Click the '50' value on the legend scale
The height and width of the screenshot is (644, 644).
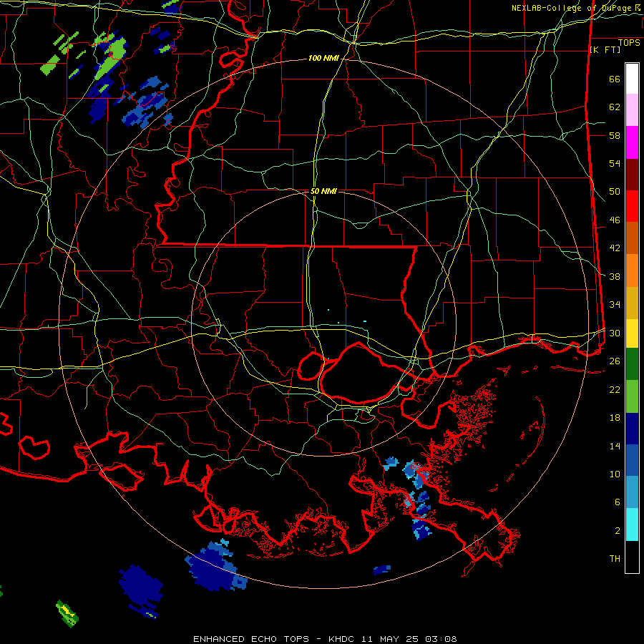(x=615, y=192)
